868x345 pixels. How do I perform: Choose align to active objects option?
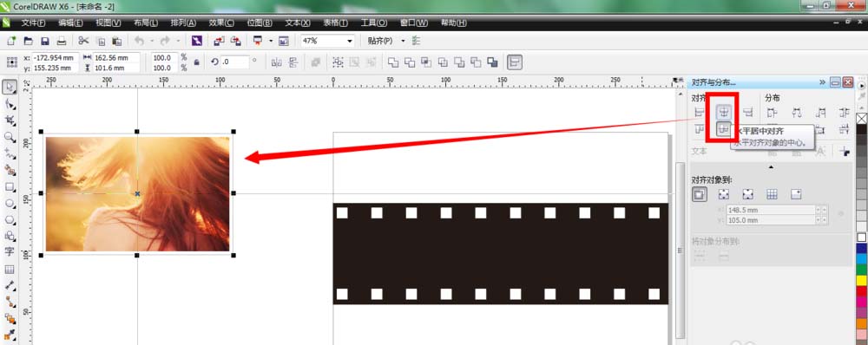(700, 194)
